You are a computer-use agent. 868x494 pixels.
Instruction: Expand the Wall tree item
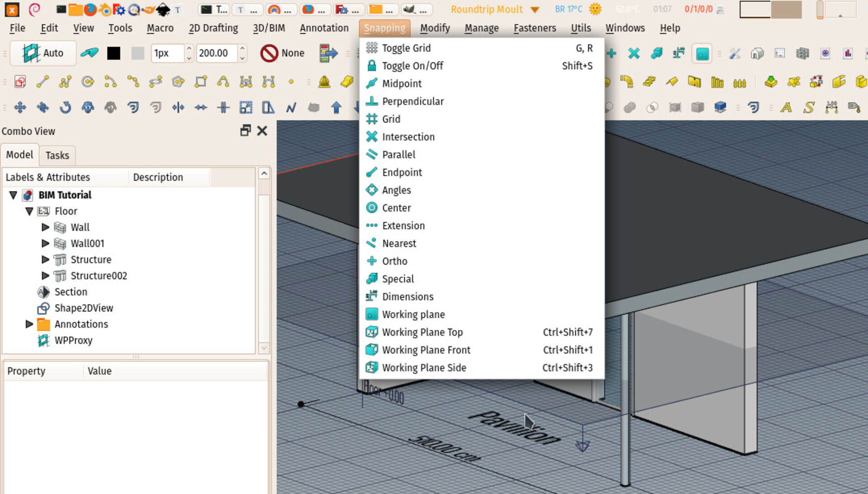point(45,227)
